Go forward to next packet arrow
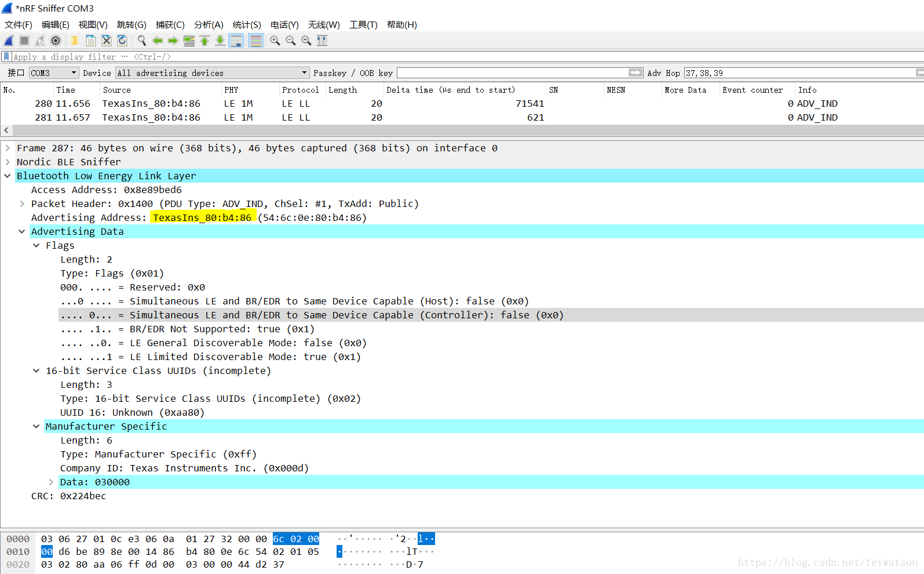Screen dimensions: 924x574 pos(173,41)
